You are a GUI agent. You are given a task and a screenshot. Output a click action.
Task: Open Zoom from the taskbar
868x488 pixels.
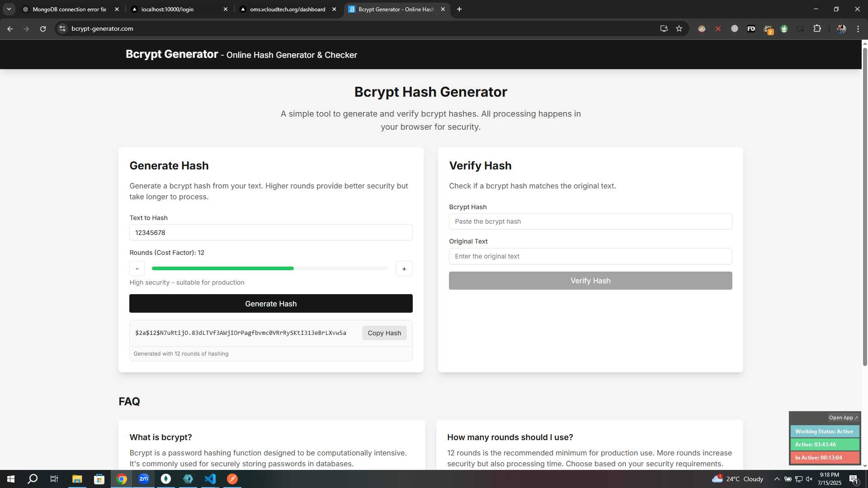(144, 479)
